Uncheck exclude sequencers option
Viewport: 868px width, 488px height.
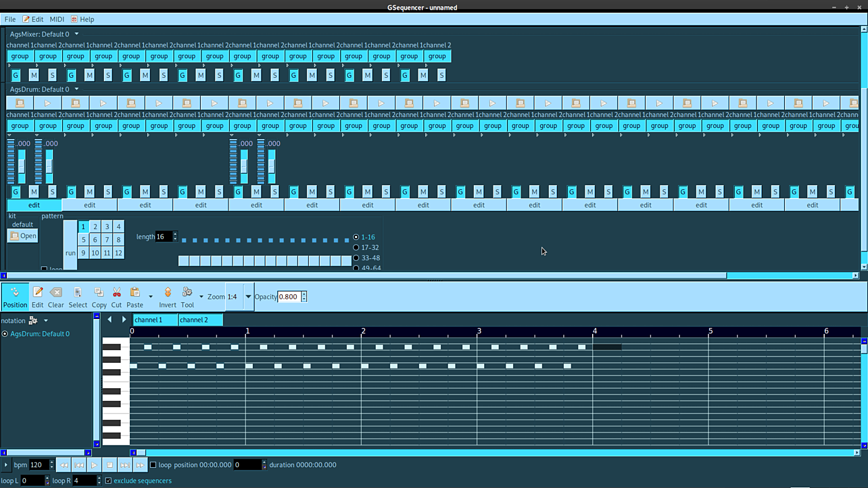pyautogui.click(x=108, y=481)
